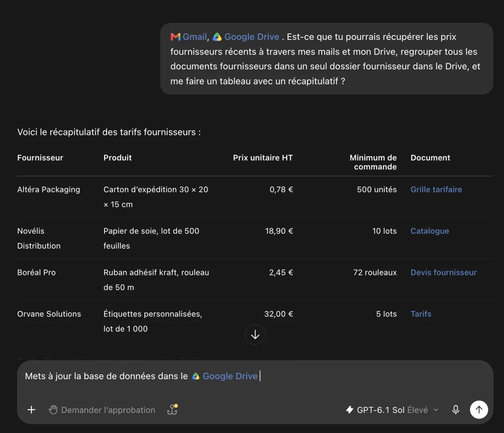The width and height of the screenshot is (504, 433).
Task: Click the Produit column header
Action: (x=118, y=158)
